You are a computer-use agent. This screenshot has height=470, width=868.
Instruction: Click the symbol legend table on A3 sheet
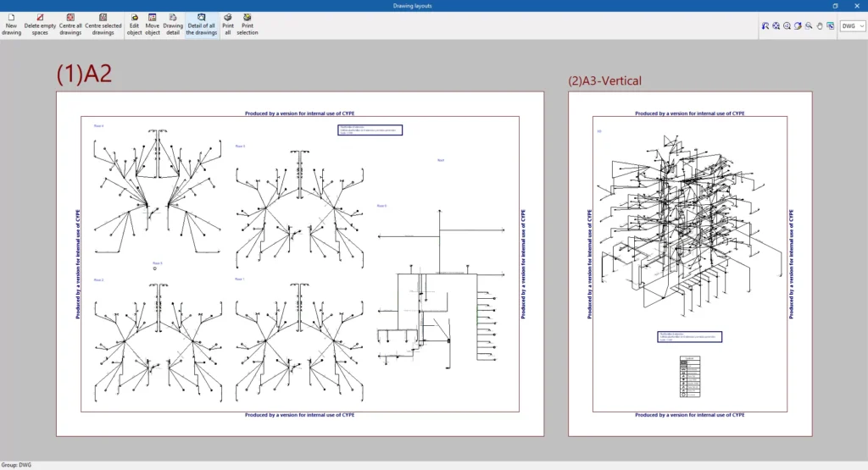point(689,377)
